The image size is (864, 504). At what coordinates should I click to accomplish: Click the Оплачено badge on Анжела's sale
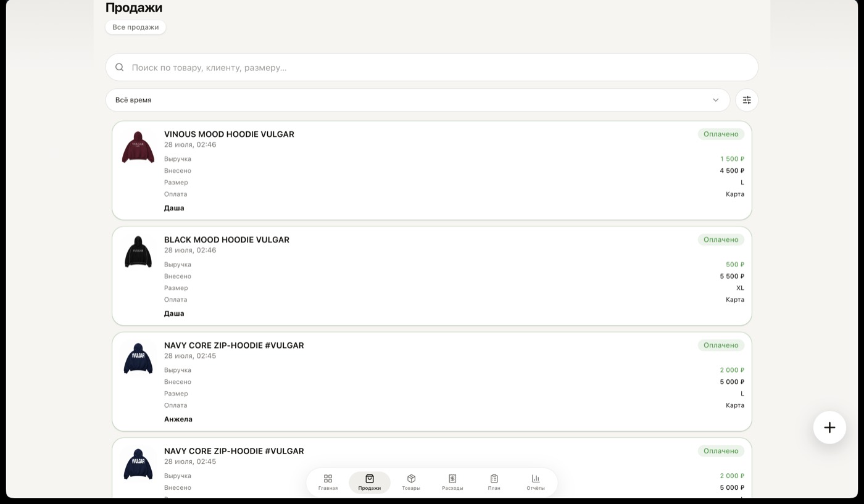[x=721, y=345]
